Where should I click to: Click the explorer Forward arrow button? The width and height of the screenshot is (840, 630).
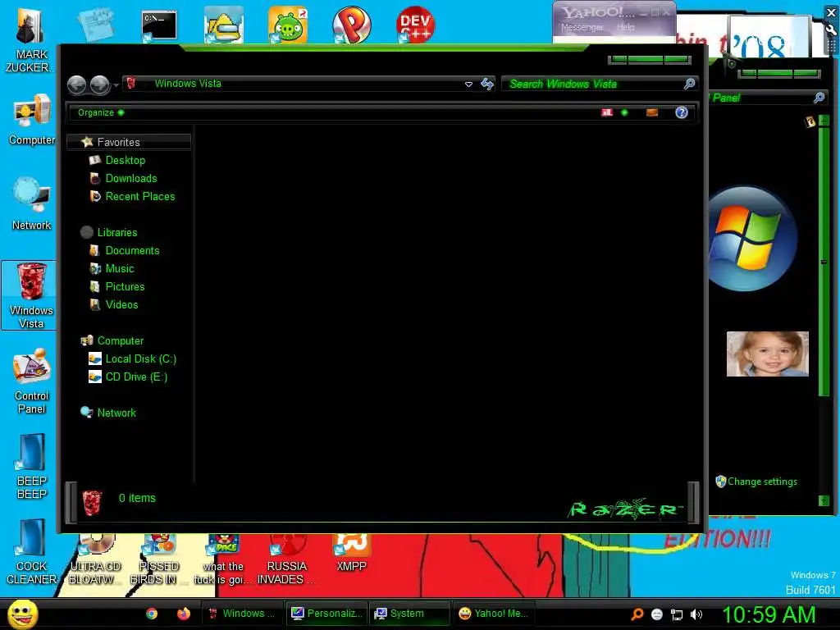pyautogui.click(x=99, y=84)
